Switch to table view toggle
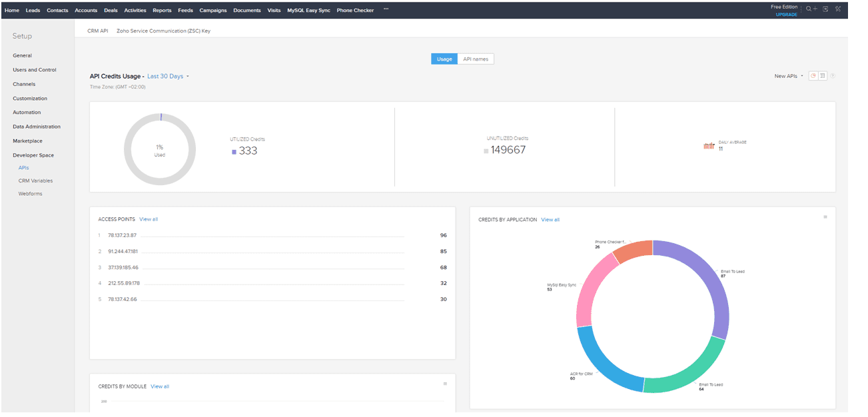868x417 pixels. (823, 76)
